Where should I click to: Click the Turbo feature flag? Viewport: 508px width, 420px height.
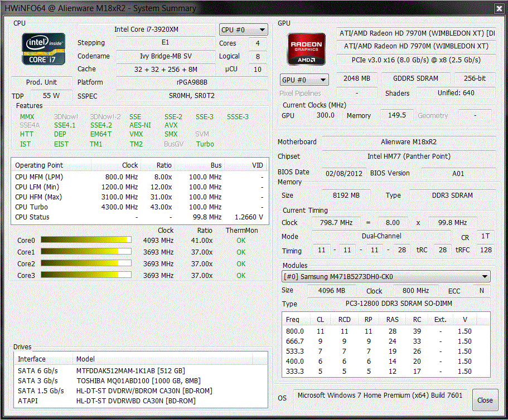point(205,144)
